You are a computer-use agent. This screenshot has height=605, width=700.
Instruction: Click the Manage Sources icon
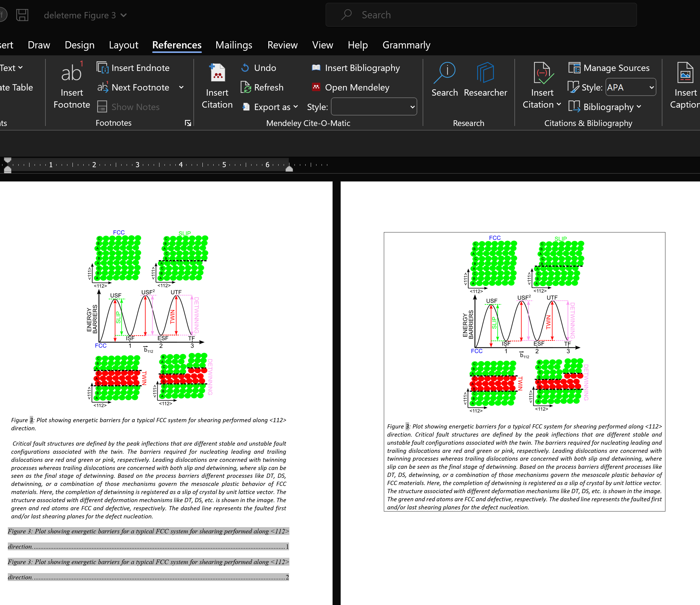pos(574,68)
